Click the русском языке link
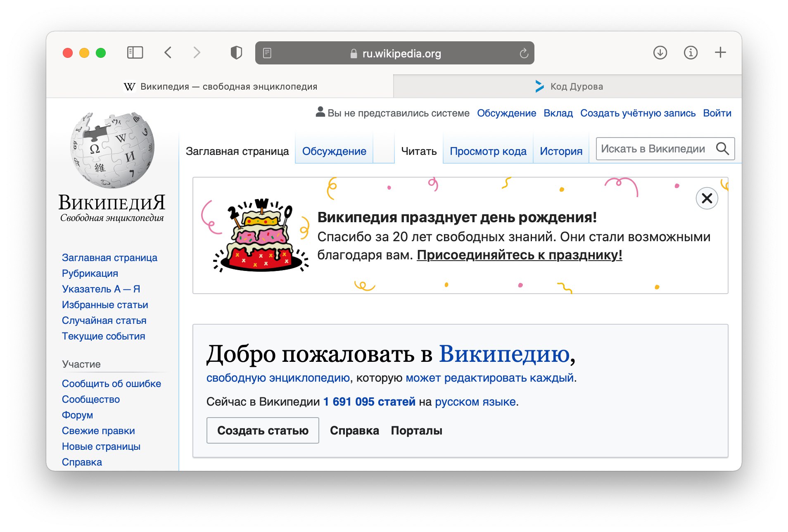788x532 pixels. click(475, 401)
